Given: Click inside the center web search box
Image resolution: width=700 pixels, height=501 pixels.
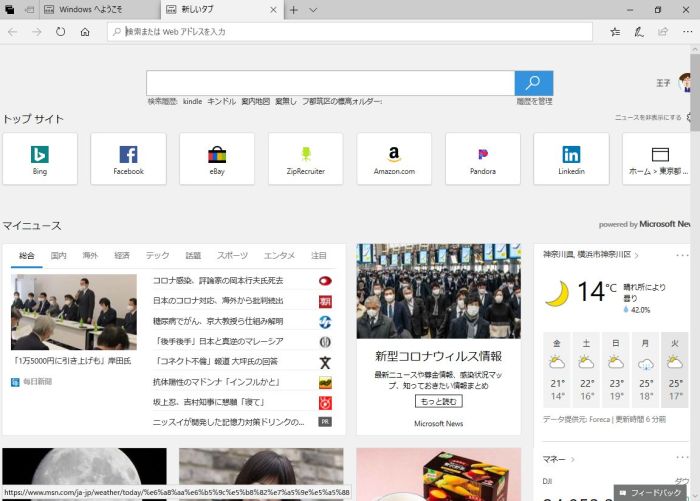Looking at the screenshot, I should pos(330,83).
